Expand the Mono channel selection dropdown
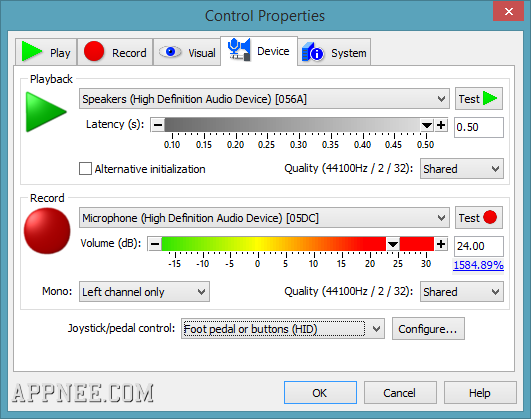 [144, 292]
